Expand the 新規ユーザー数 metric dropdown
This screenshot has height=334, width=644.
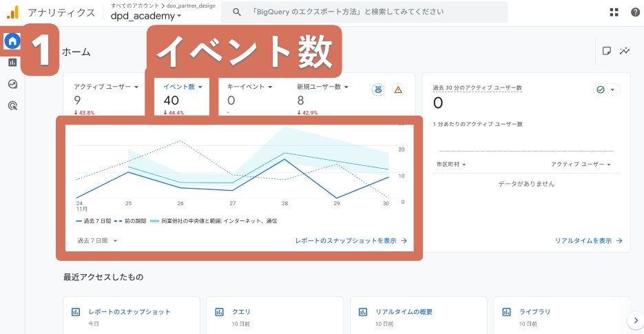click(323, 87)
